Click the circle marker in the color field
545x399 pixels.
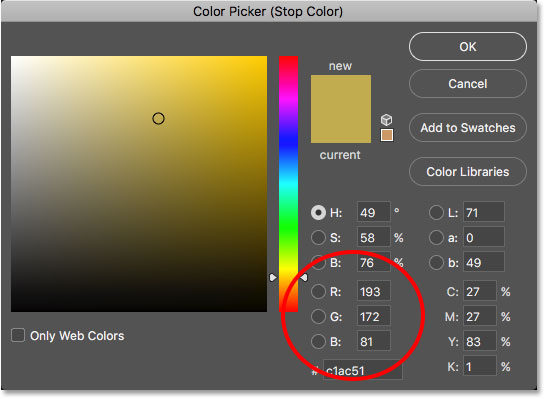point(158,119)
